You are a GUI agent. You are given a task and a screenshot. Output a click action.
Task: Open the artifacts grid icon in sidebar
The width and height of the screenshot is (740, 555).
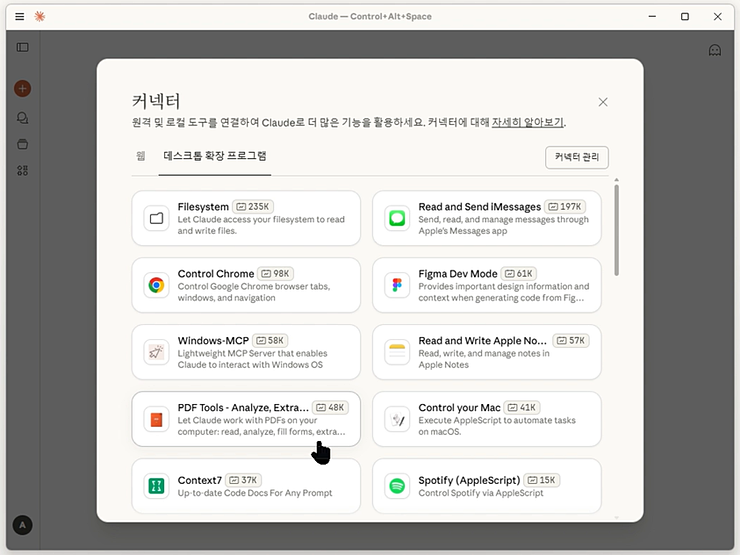pyautogui.click(x=22, y=170)
